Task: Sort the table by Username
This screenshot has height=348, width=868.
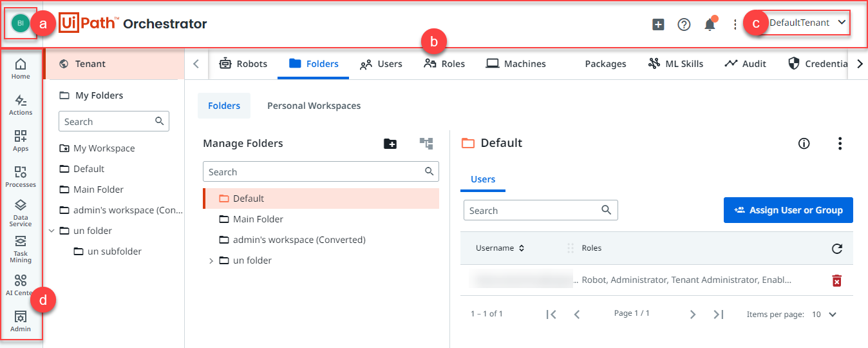Action: pos(500,248)
